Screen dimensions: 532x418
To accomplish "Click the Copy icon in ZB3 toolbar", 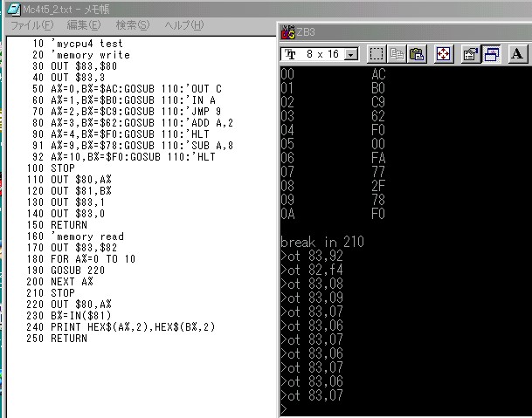I will 397,54.
